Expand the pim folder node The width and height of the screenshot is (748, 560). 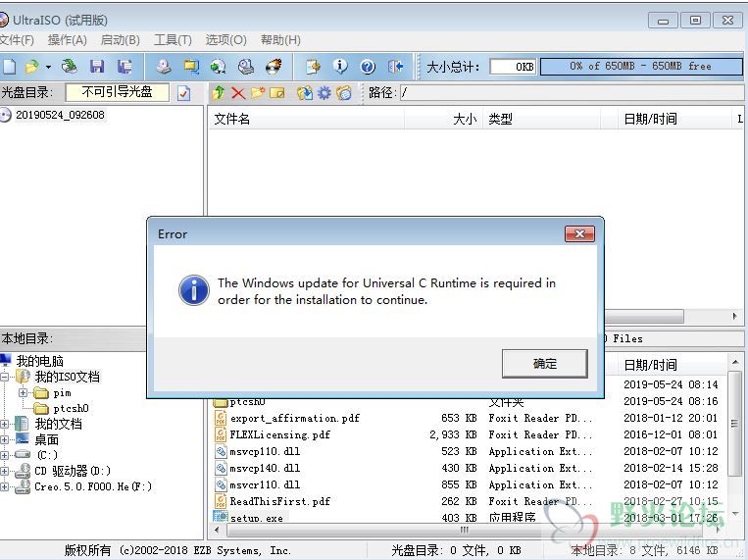23,393
